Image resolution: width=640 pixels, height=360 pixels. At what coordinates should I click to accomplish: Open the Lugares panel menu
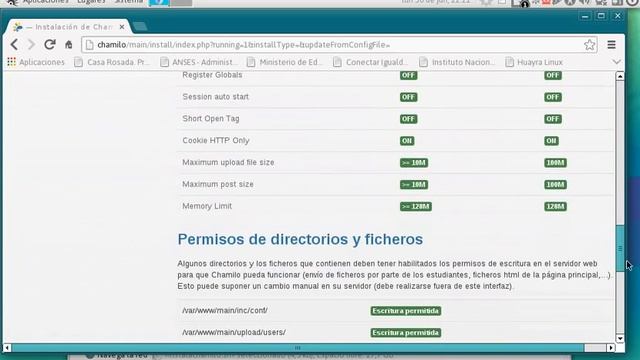(x=91, y=2)
